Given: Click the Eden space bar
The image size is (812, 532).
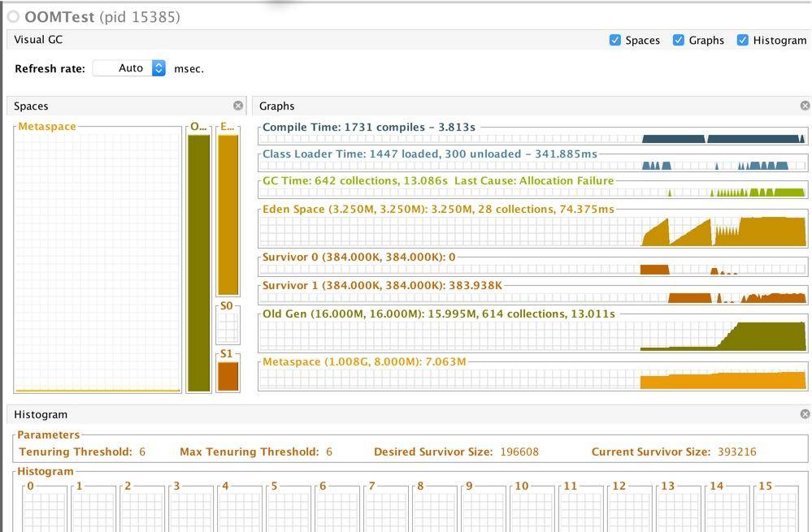Looking at the screenshot, I should [228, 214].
